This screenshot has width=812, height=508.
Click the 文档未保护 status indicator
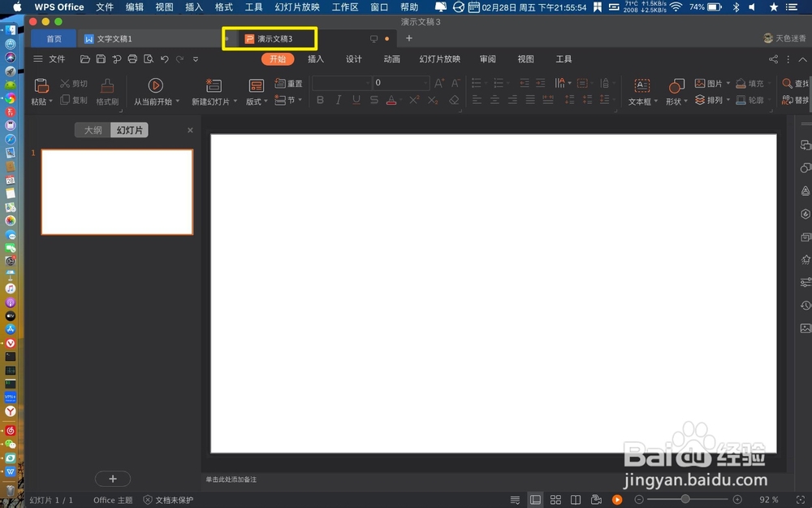[x=169, y=500]
